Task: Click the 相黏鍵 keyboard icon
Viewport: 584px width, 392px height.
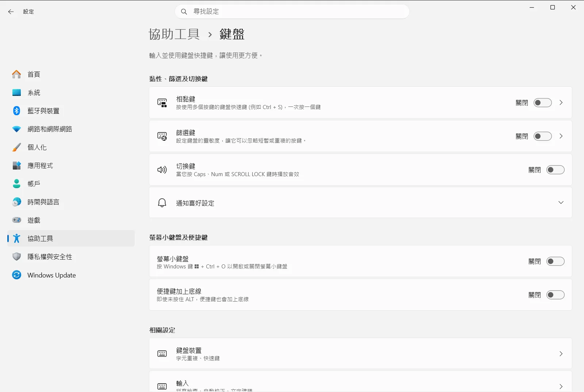Action: 162,103
